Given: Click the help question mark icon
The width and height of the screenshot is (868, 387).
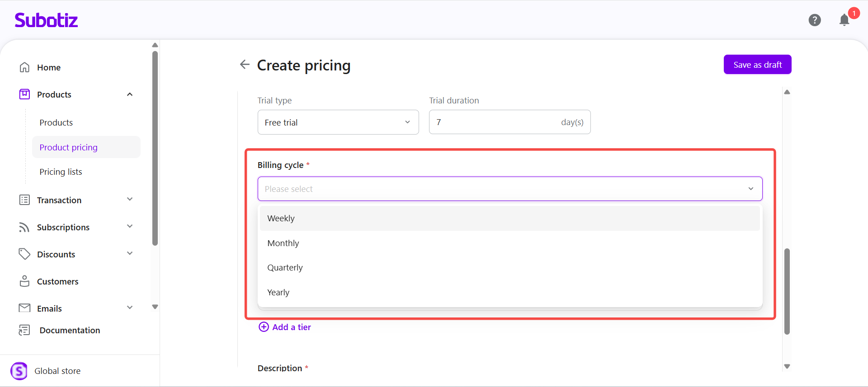Looking at the screenshot, I should click(814, 20).
